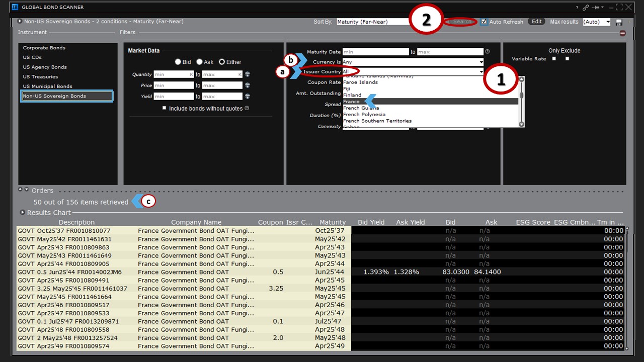Viewport: 644px width, 362px height.
Task: Click the Price min input field
Action: [x=174, y=85]
